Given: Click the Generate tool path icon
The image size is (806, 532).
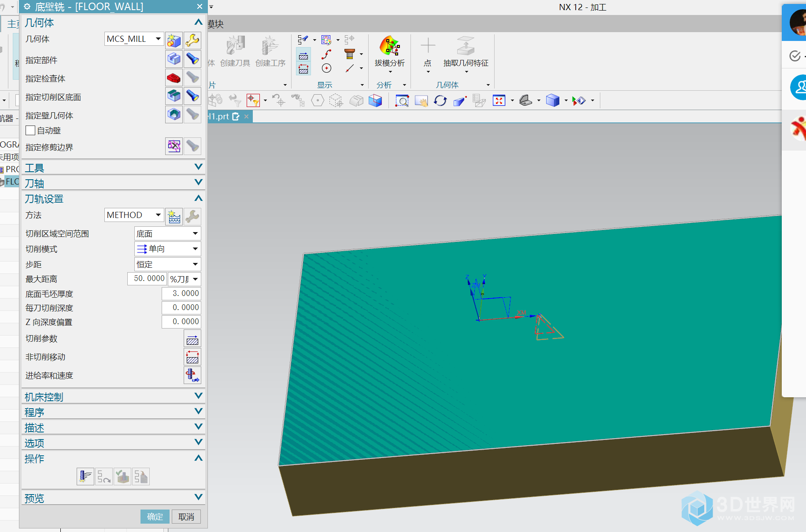Looking at the screenshot, I should [85, 477].
